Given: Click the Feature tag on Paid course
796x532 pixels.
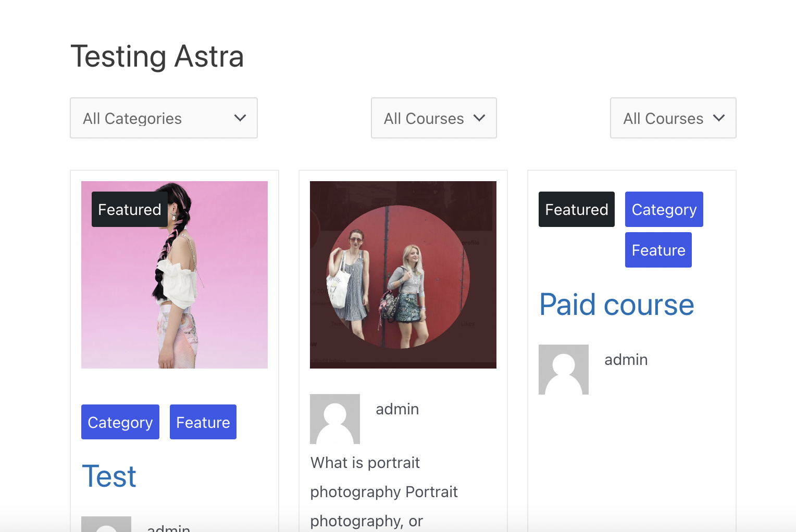Looking at the screenshot, I should [658, 250].
